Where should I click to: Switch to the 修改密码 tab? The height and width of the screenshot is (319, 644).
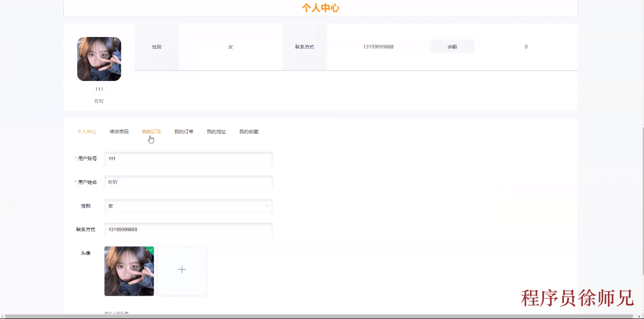pyautogui.click(x=118, y=131)
